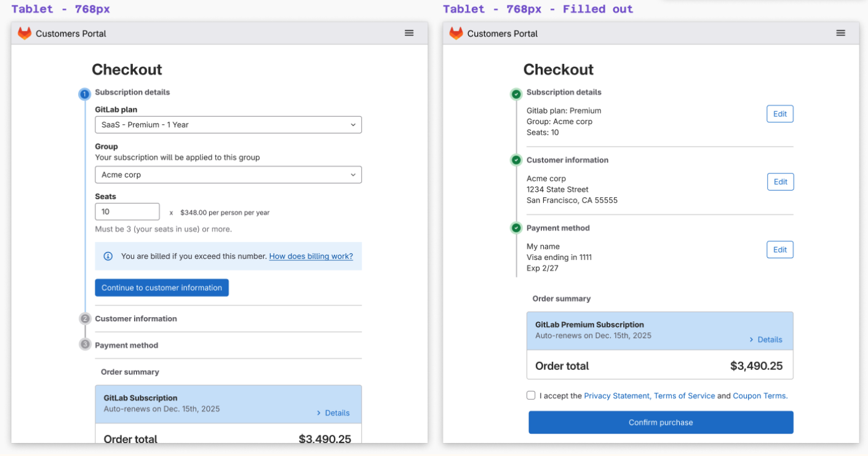Viewport: 868px width, 456px height.
Task: Click green checkmark beside Payment method
Action: pos(516,228)
